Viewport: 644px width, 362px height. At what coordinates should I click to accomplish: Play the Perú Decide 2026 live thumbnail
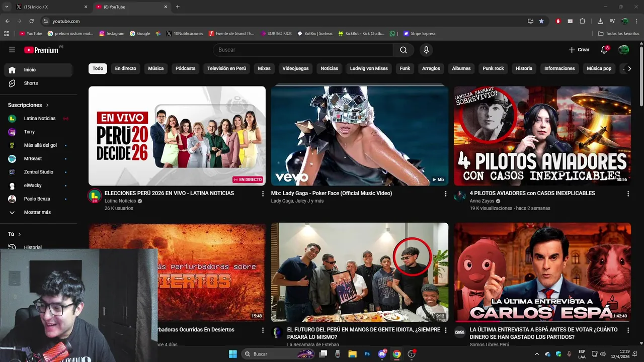pyautogui.click(x=177, y=136)
